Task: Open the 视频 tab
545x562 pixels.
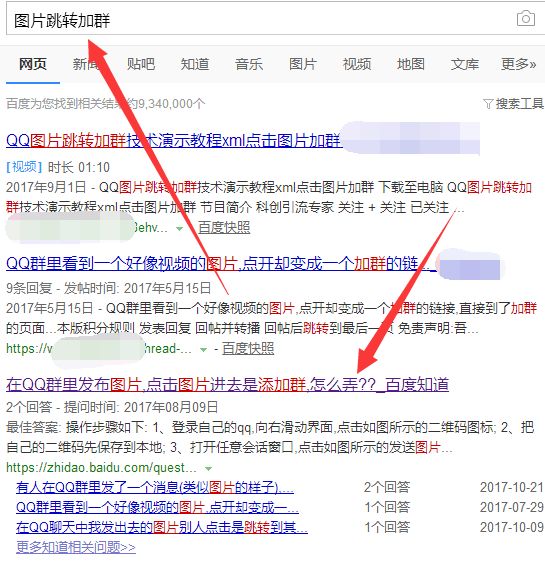Action: coord(357,64)
